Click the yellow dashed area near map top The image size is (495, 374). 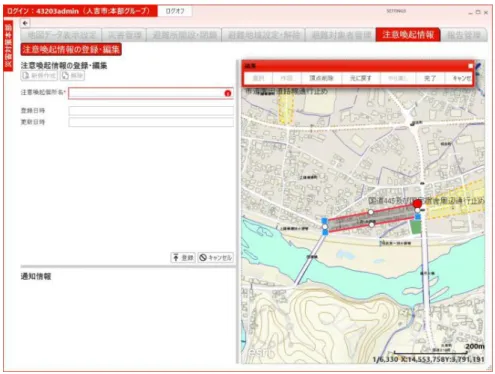(x=286, y=107)
